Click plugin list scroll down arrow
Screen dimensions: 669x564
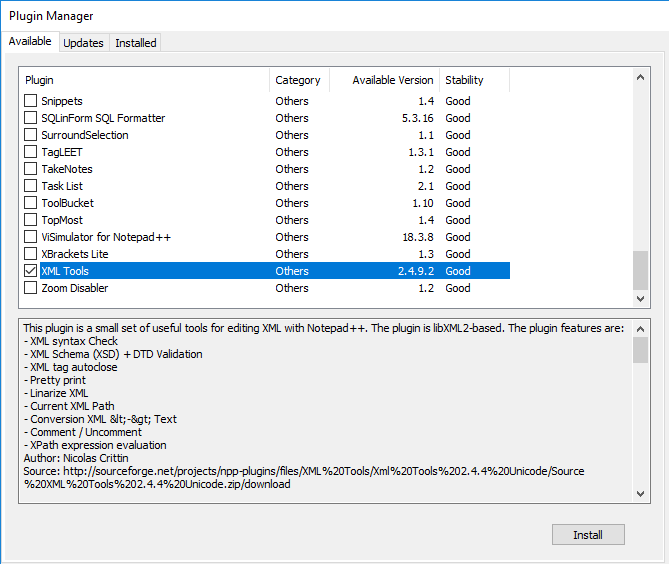(x=640, y=299)
